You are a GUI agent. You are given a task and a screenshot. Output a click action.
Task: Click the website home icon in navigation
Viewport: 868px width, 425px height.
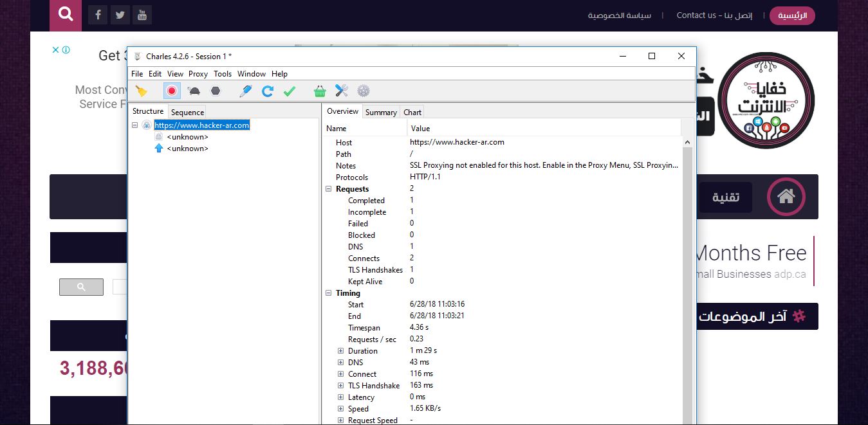(x=786, y=197)
